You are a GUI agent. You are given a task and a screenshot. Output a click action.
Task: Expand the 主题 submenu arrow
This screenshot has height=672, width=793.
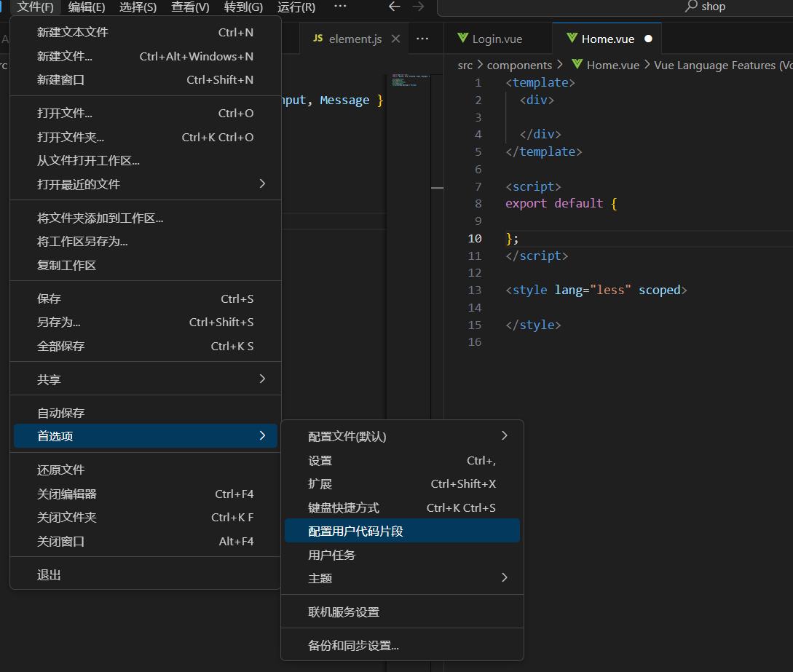coord(505,577)
